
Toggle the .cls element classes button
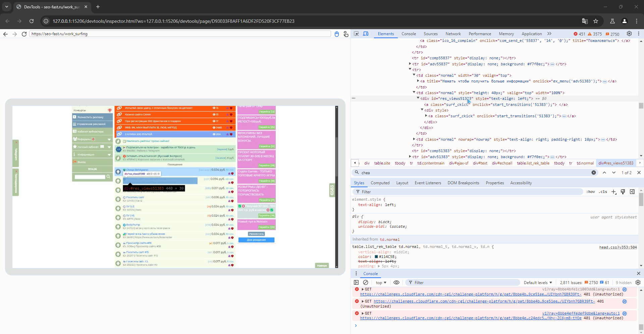tap(603, 192)
